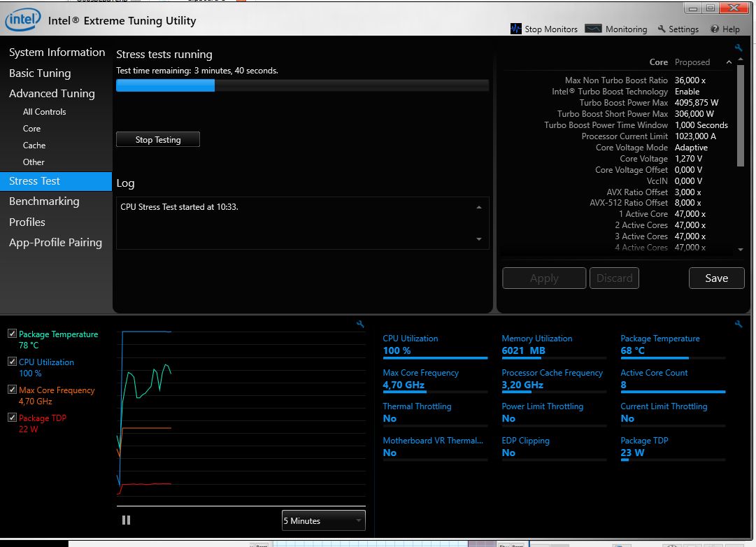Click 1 Active Core 47,000 x value
This screenshot has height=547, width=756.
(690, 214)
